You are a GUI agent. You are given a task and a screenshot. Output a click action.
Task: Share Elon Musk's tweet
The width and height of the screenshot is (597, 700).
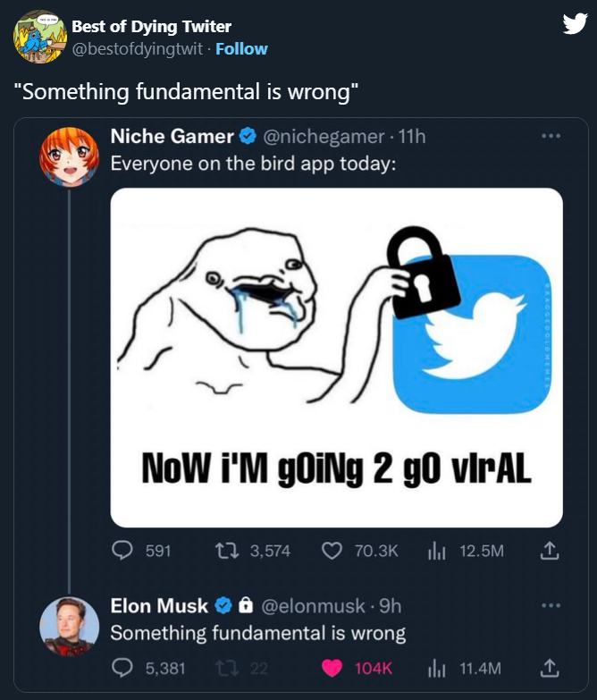[551, 668]
